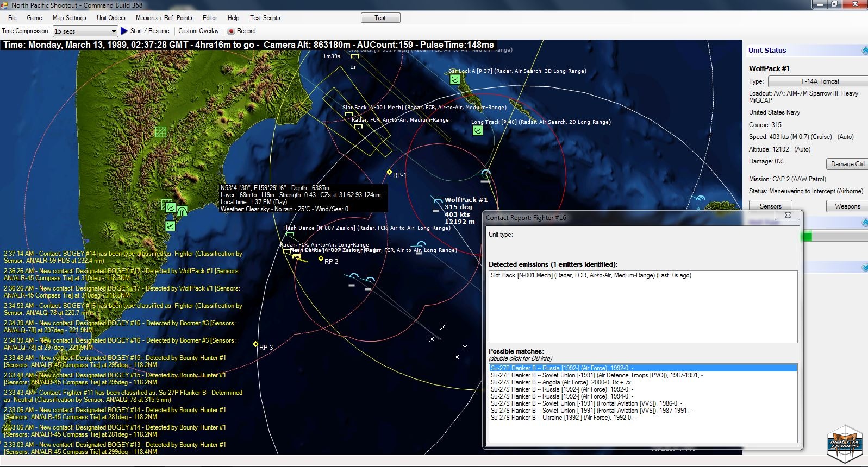The image size is (868, 467).
Task: Open the Time Compression dropdown
Action: tap(114, 31)
